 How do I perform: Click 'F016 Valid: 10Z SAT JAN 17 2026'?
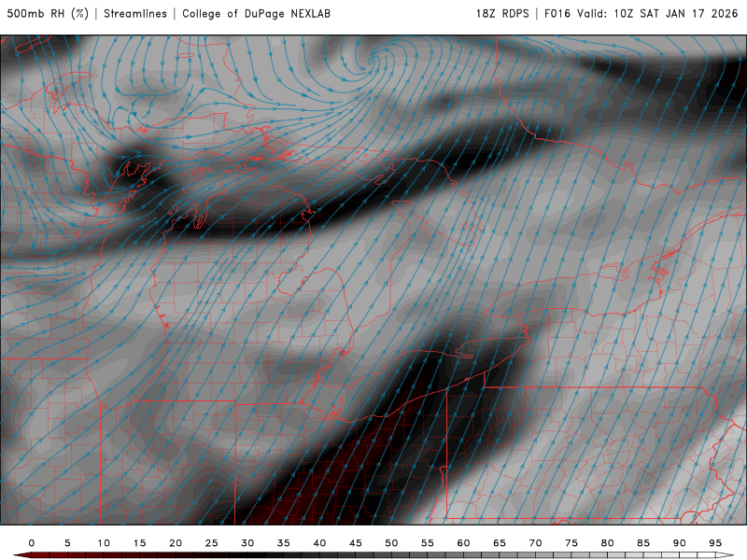tap(641, 14)
